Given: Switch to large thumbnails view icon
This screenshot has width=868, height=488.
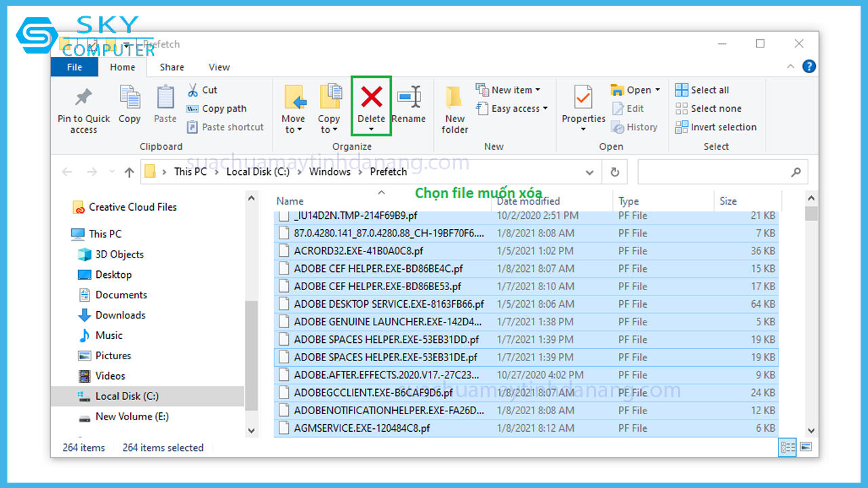Looking at the screenshot, I should 806,447.
